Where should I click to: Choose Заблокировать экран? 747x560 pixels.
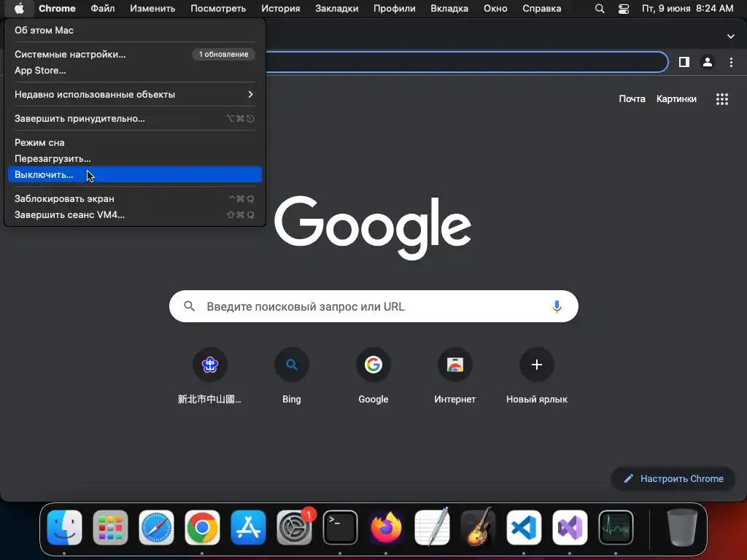pyautogui.click(x=135, y=198)
